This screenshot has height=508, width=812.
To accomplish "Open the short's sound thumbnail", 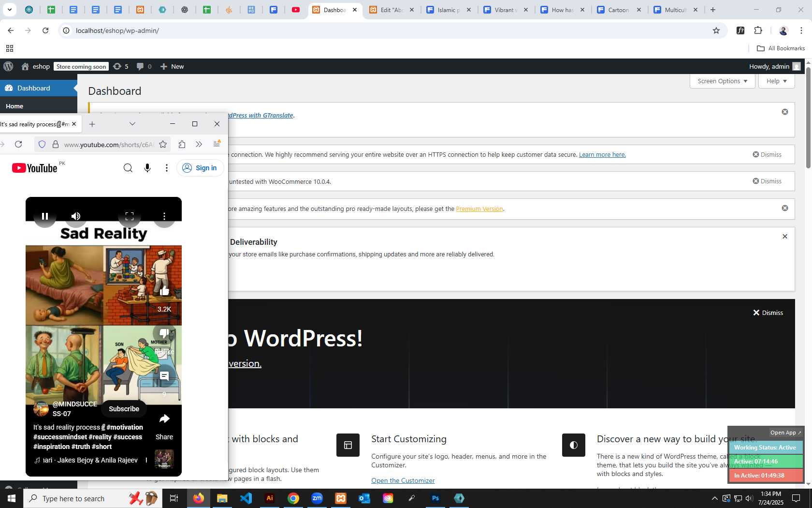I will click(164, 459).
